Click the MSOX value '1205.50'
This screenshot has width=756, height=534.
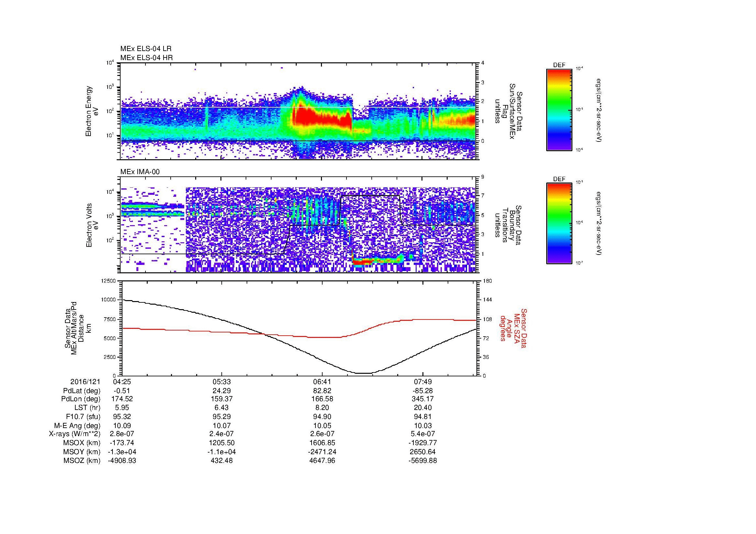222,443
